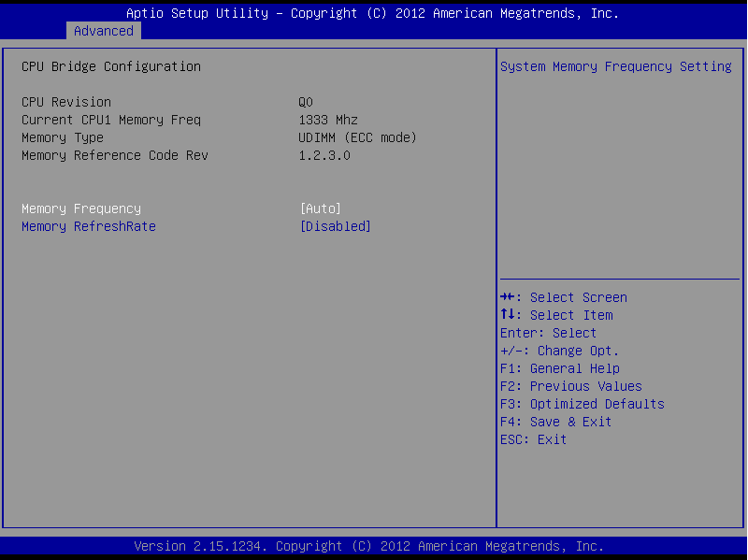
Task: Open the Memory RefreshRate [Disabled] option
Action: tap(336, 226)
